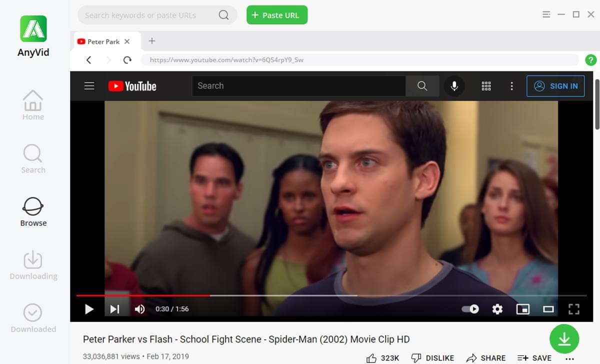Go back to the previous page
Image resolution: width=600 pixels, height=364 pixels.
(x=89, y=60)
